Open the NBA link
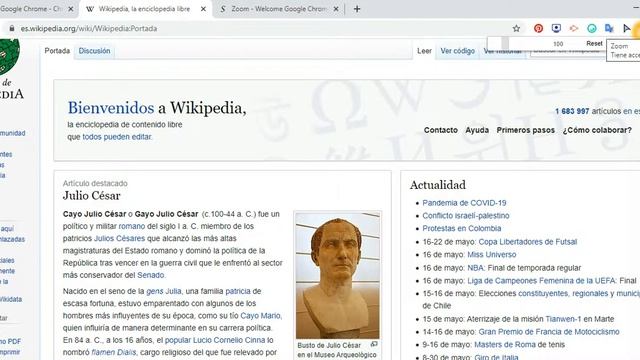 pos(475,268)
